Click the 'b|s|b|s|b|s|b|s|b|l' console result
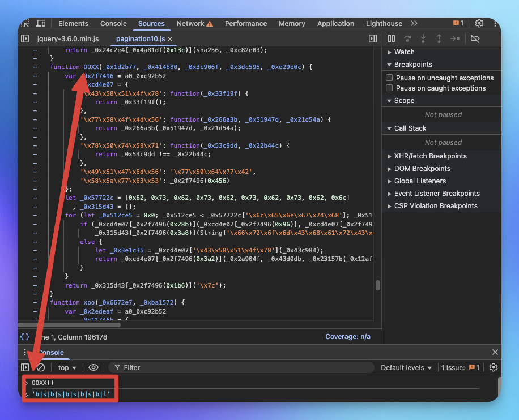The width and height of the screenshot is (519, 420). [x=71, y=394]
